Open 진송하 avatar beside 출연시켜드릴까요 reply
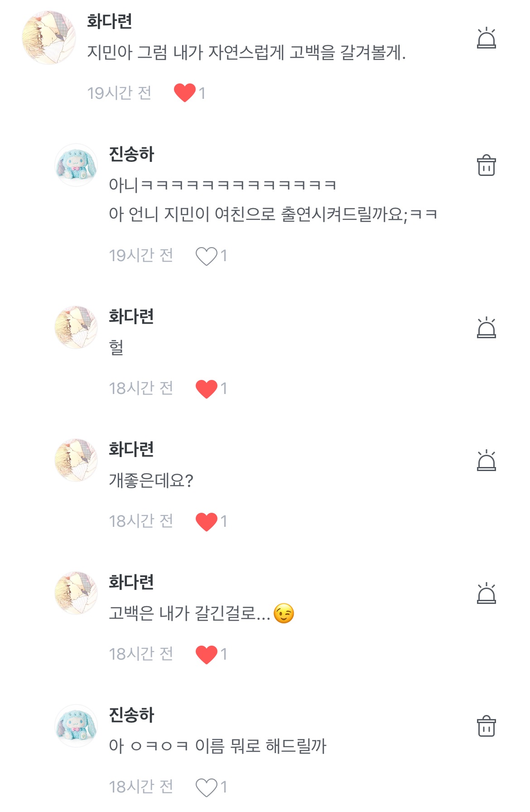Screen dimensions: 530x812 [x=76, y=165]
